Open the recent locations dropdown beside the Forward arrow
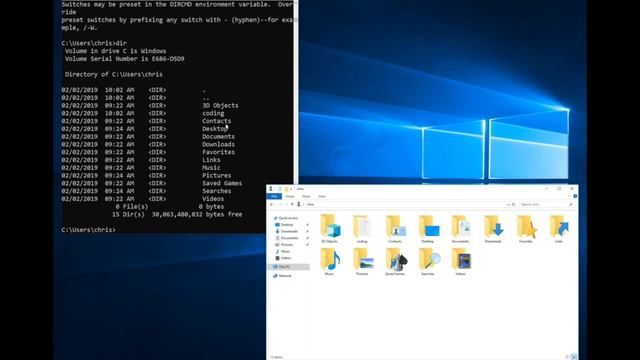 (x=286, y=204)
